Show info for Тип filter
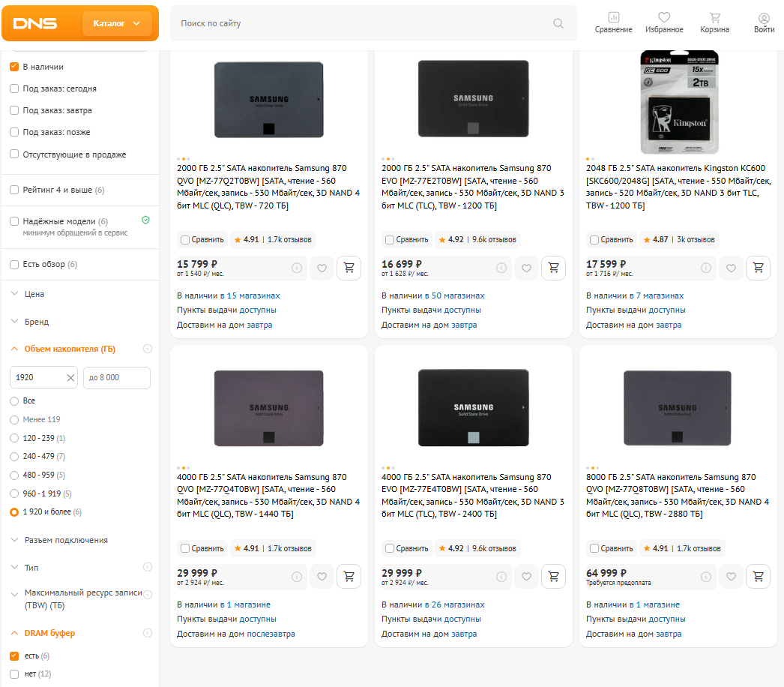784x687 pixels. [148, 567]
